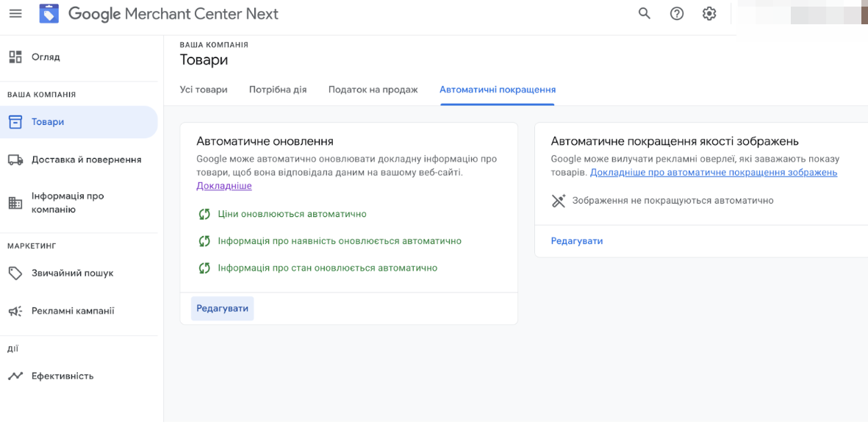Click the Рекламні кампанії megaphone icon

15,311
